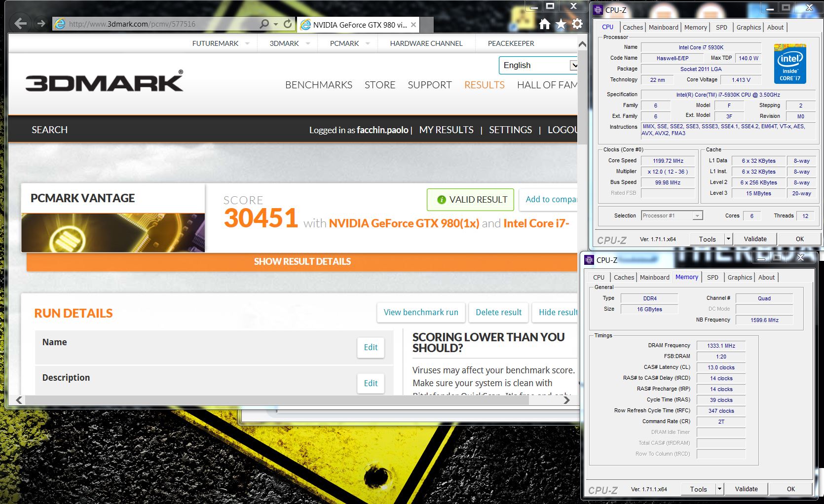
Task: Click Validate button in CPU tab window
Action: coord(755,239)
